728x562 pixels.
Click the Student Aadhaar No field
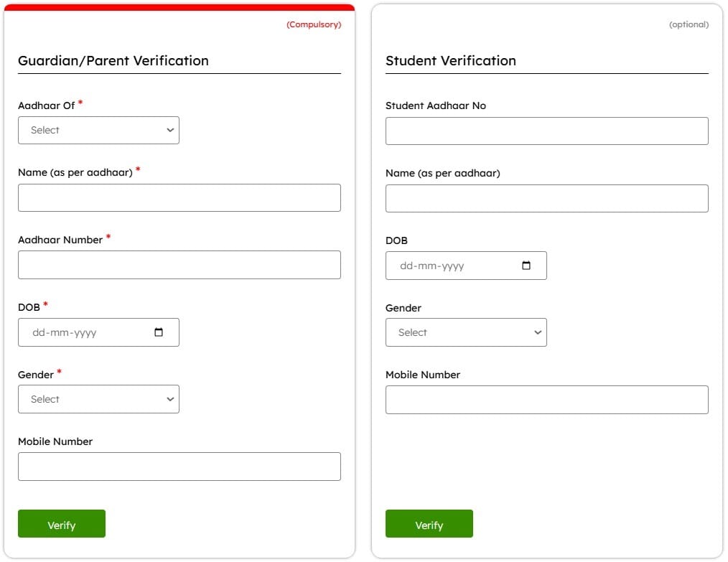tap(546, 131)
